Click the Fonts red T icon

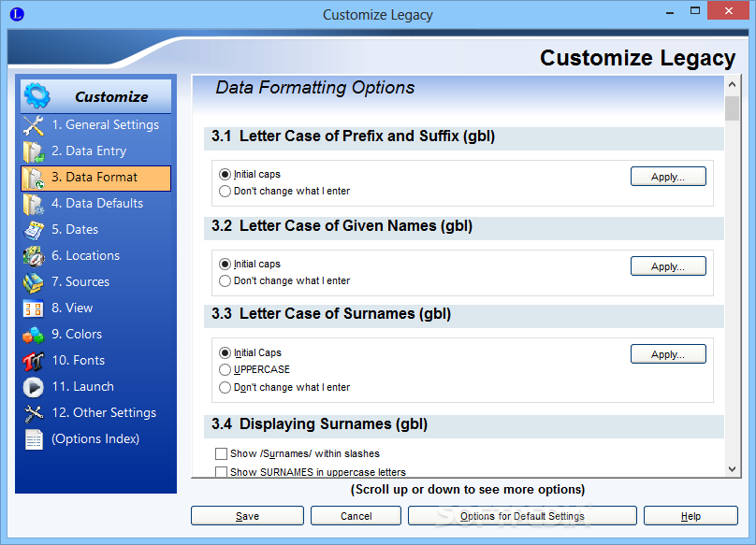pyautogui.click(x=34, y=361)
